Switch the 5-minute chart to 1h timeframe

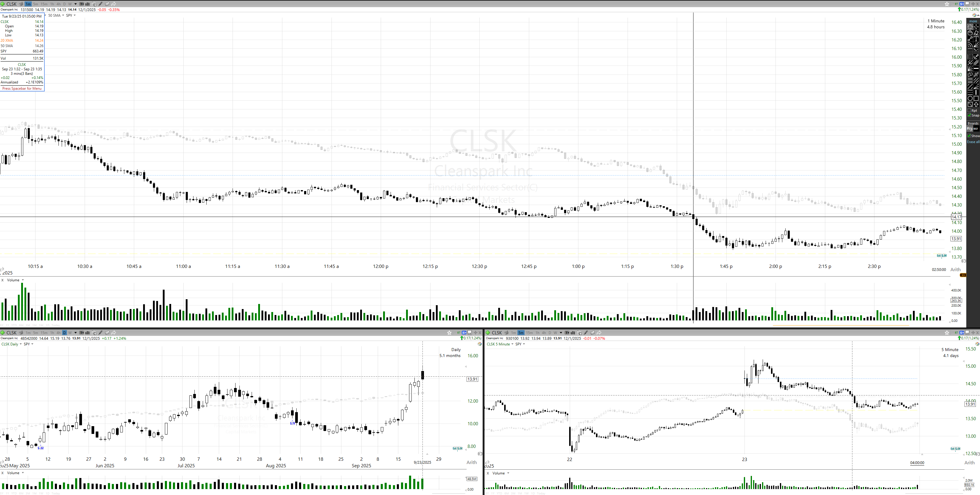coord(538,333)
